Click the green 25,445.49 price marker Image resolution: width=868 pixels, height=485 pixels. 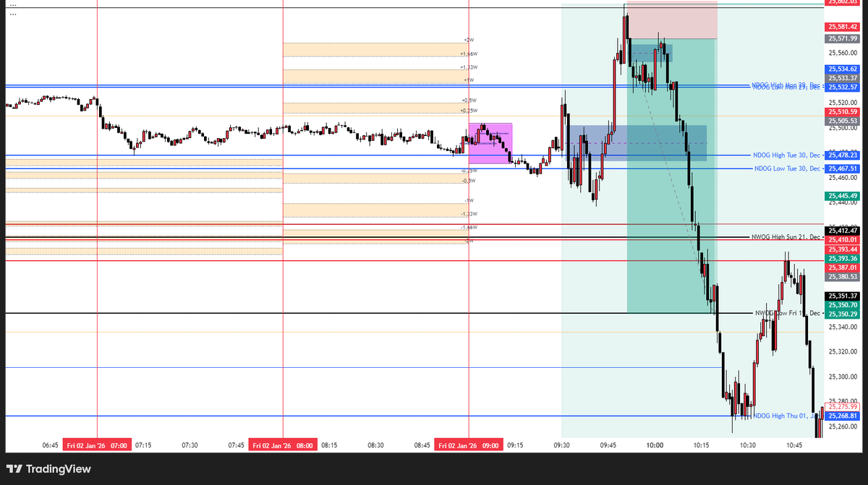click(x=845, y=196)
